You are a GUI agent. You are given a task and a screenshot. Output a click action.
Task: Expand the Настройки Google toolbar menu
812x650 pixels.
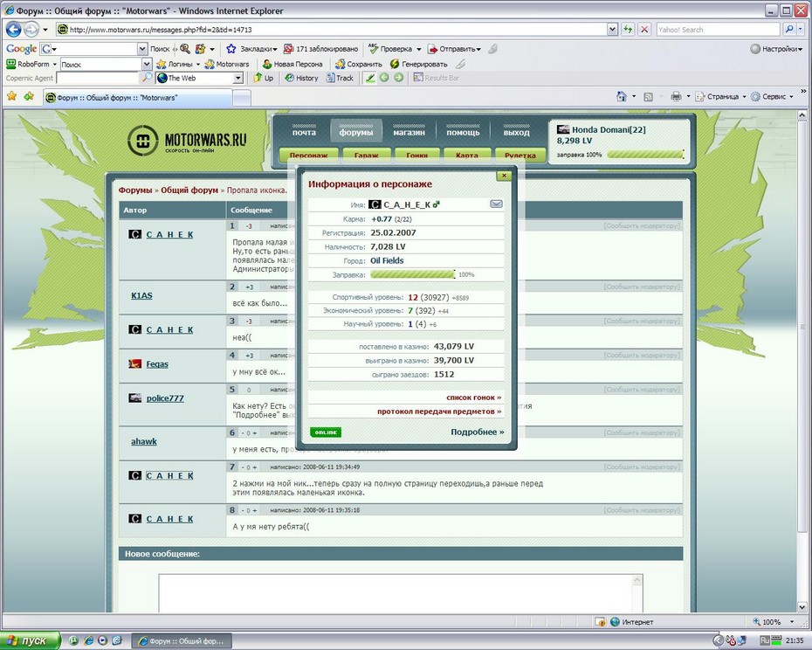777,49
